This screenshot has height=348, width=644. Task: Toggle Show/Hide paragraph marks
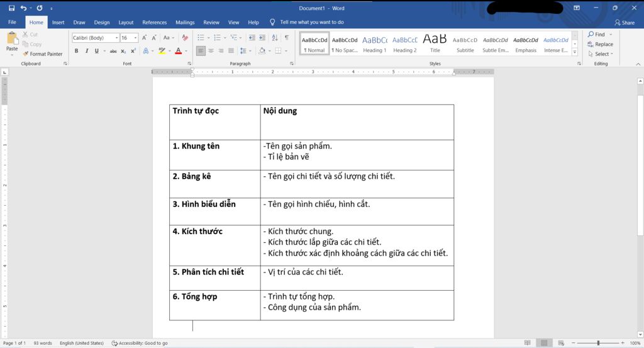click(287, 37)
